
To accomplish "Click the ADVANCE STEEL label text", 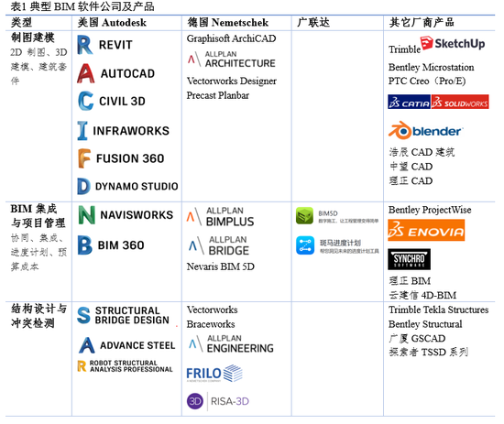I will 137,345.
